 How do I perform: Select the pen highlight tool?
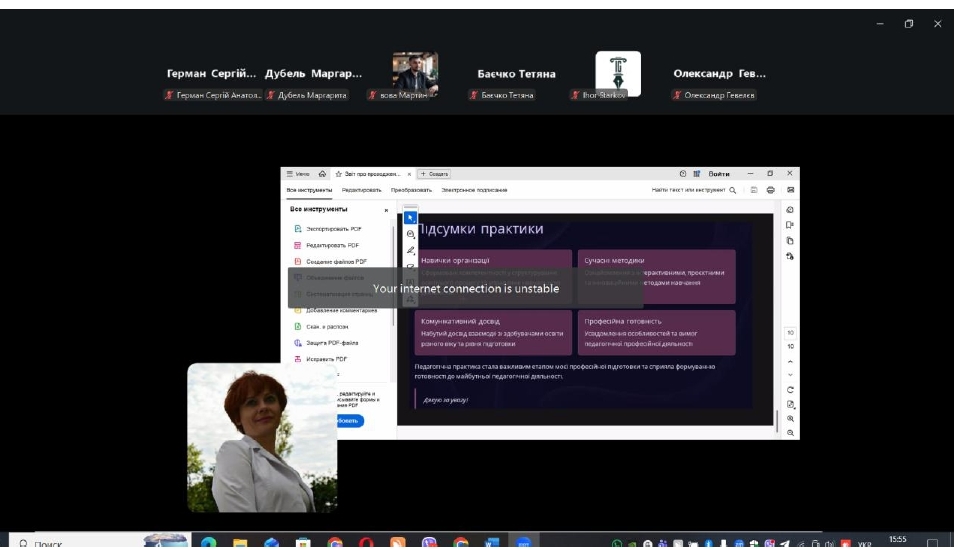411,251
